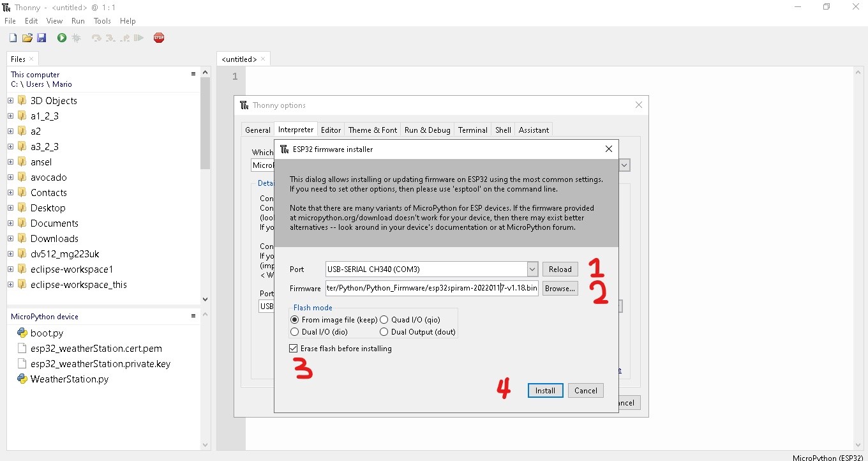The image size is (868, 461).
Task: Click the Contacts folder icon
Action: (x=22, y=192)
